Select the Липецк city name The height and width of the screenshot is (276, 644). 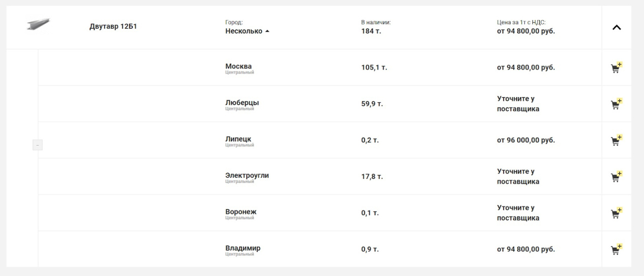point(238,139)
